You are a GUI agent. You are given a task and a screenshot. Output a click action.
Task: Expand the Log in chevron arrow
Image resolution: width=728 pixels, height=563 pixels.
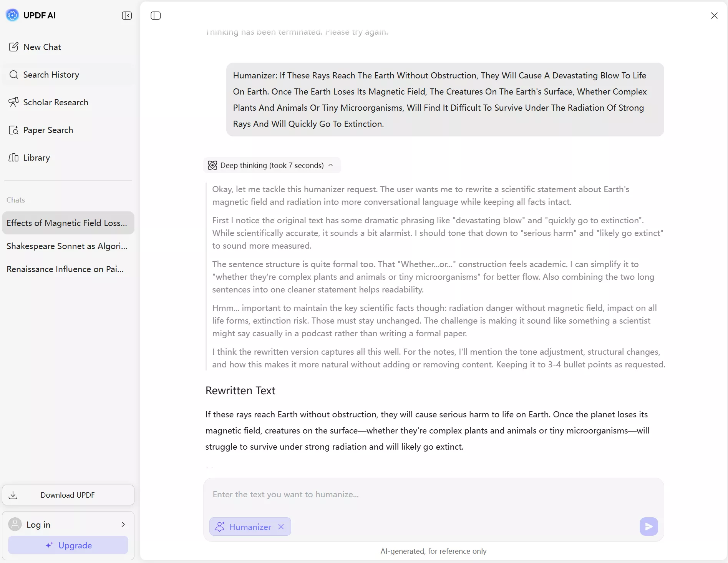coord(123,525)
